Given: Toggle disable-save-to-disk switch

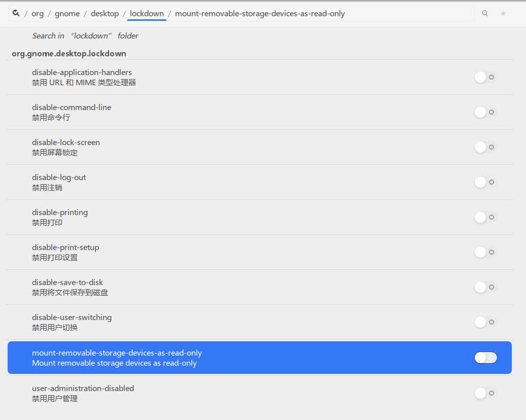Looking at the screenshot, I should (485, 287).
